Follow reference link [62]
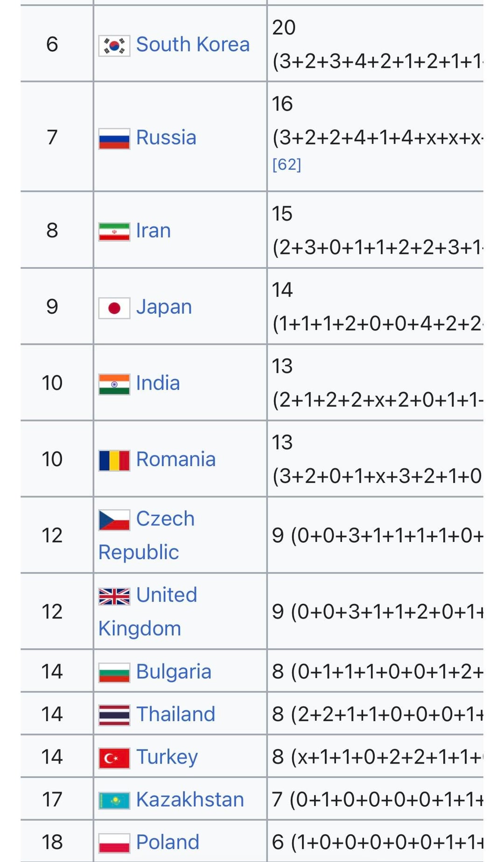 tap(287, 164)
